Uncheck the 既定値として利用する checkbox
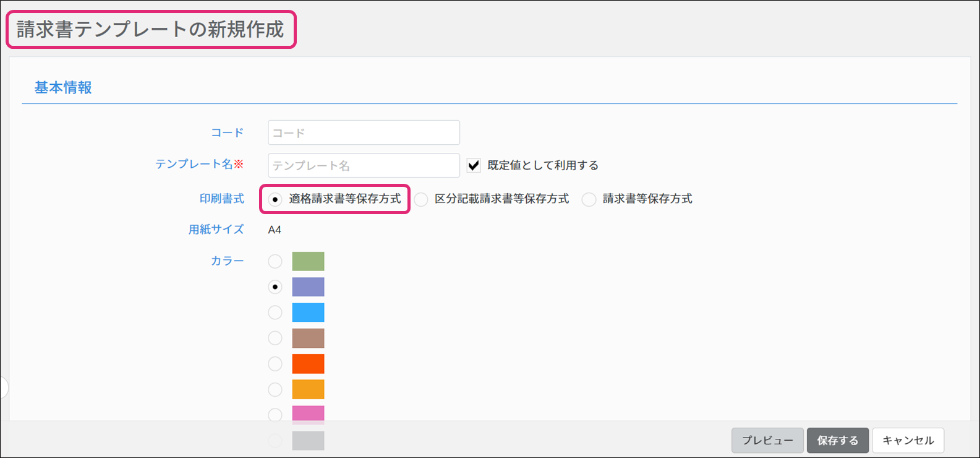The width and height of the screenshot is (980, 458). [474, 165]
